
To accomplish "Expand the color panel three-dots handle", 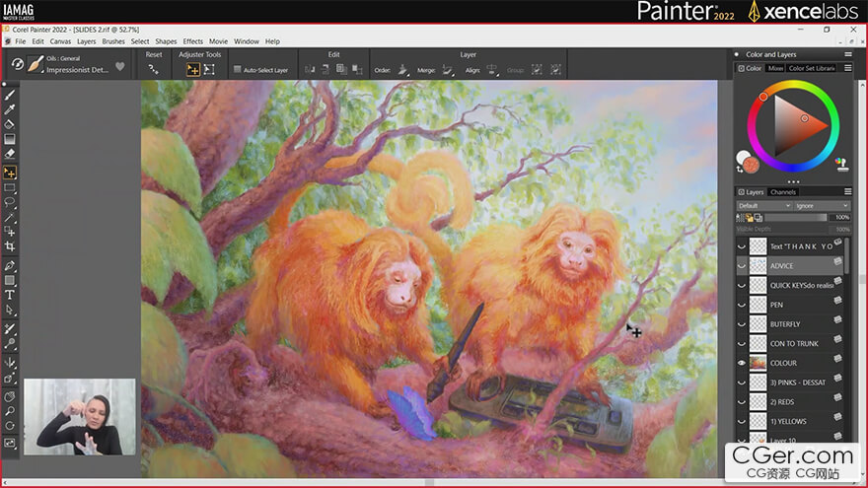I will [793, 181].
